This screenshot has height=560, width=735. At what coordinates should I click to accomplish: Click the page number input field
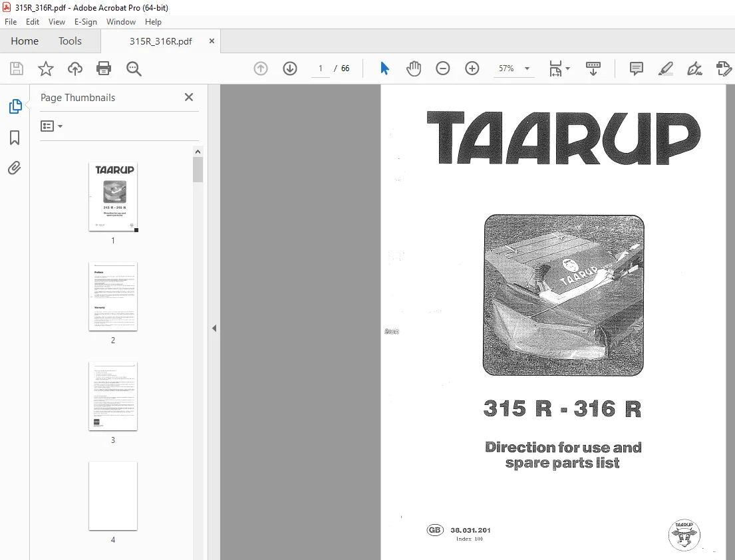[321, 69]
